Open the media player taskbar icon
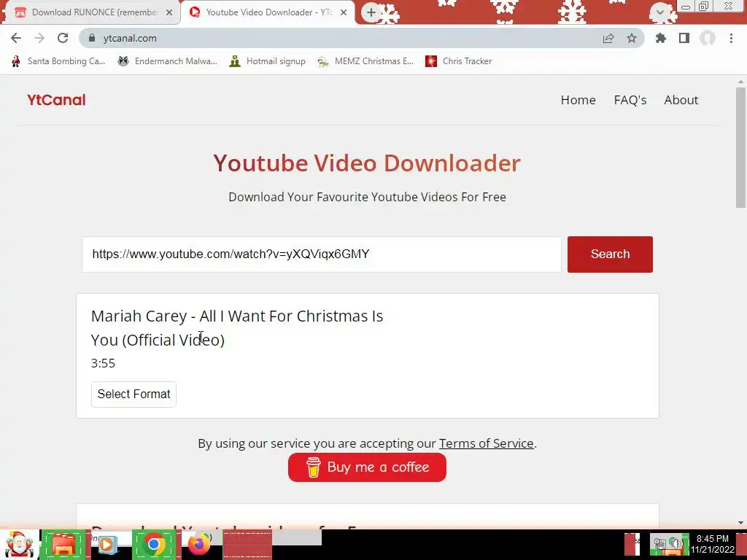 tap(107, 545)
